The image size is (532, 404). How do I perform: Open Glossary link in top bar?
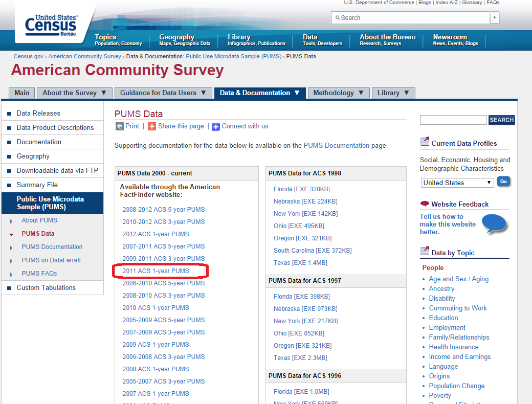coord(472,3)
